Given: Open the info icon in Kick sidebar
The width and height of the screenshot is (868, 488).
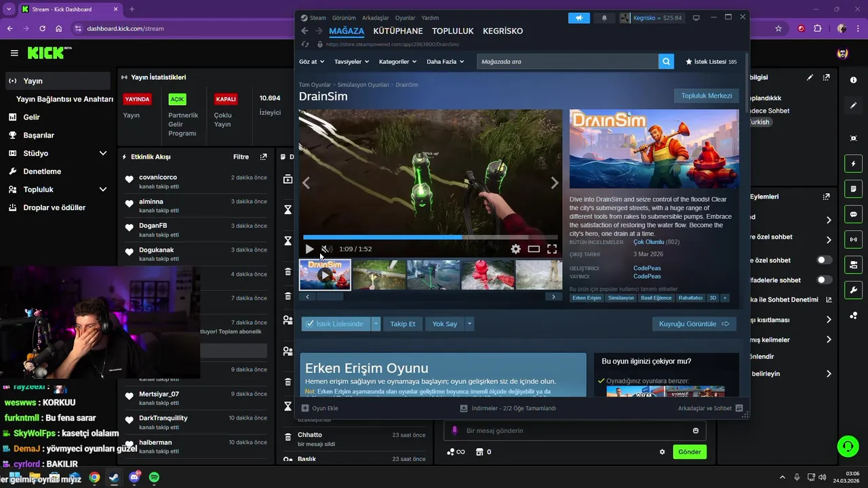Looking at the screenshot, I should pyautogui.click(x=853, y=80).
